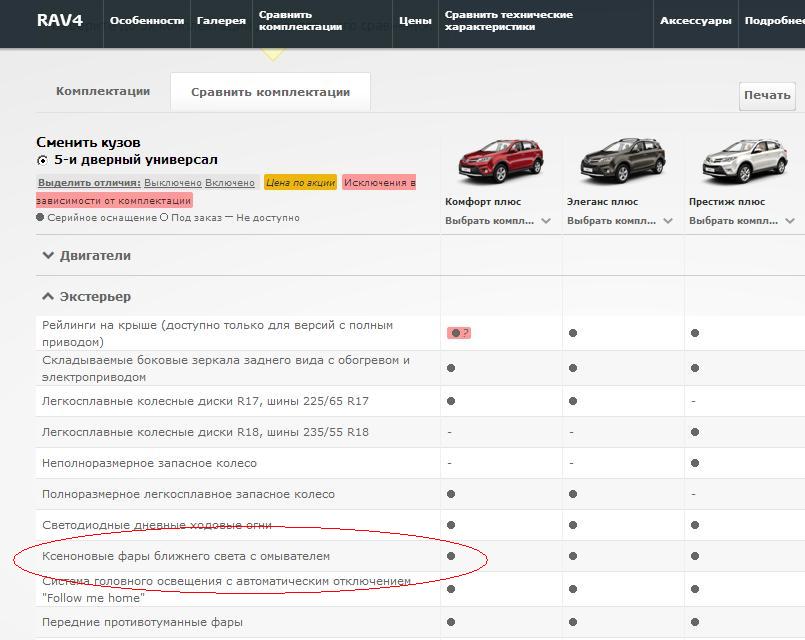Open the Аксессуары menu item

point(696,21)
